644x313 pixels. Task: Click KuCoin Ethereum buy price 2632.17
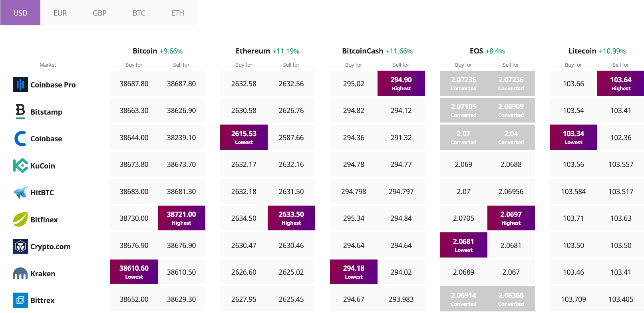[x=244, y=164]
